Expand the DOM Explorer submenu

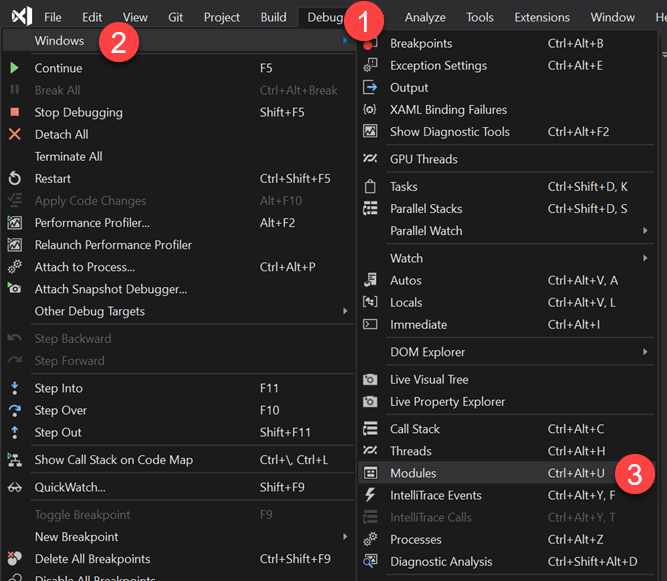pyautogui.click(x=427, y=352)
